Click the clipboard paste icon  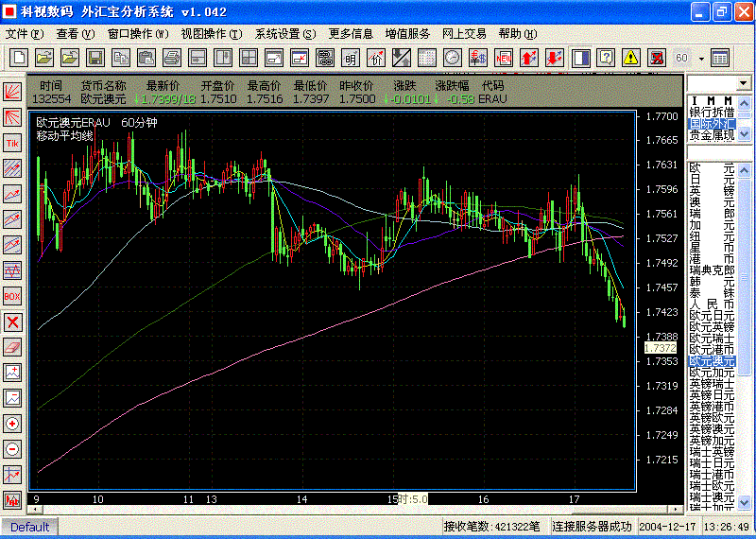click(146, 58)
